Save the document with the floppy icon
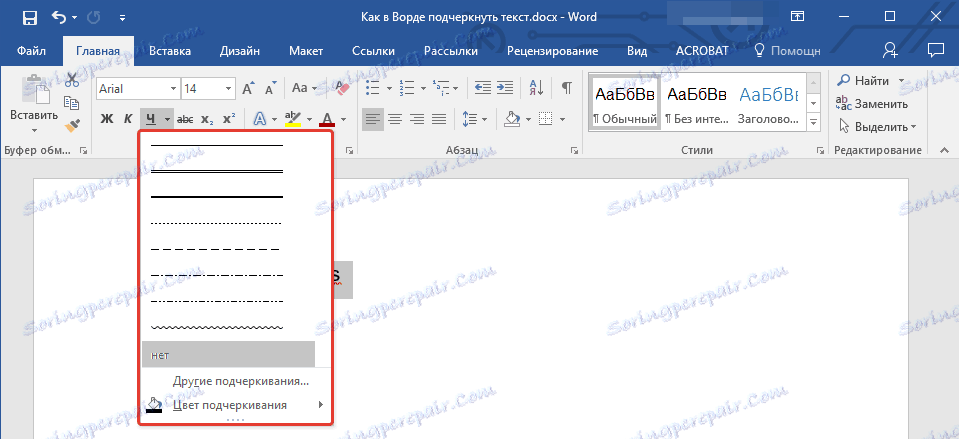 pyautogui.click(x=29, y=18)
